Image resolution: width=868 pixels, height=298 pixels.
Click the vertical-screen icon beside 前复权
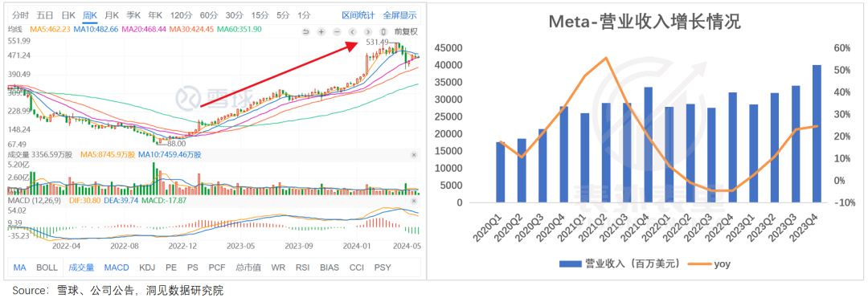point(383,32)
